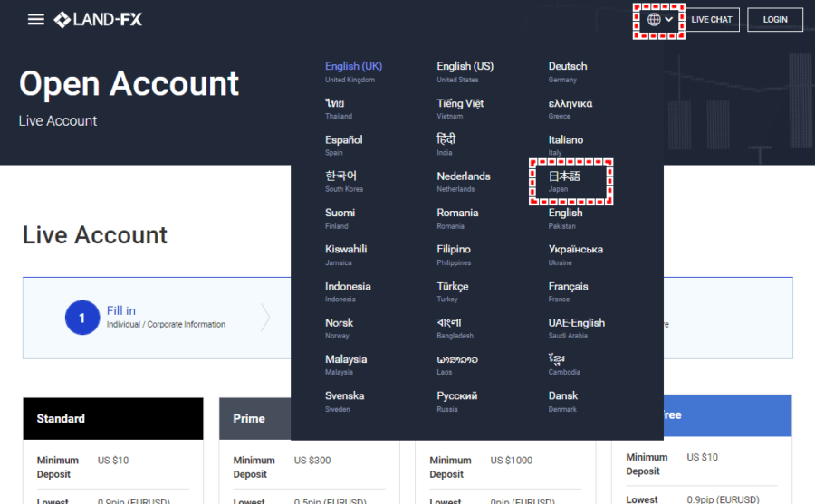
Task: Choose Español Spain language
Action: click(343, 145)
